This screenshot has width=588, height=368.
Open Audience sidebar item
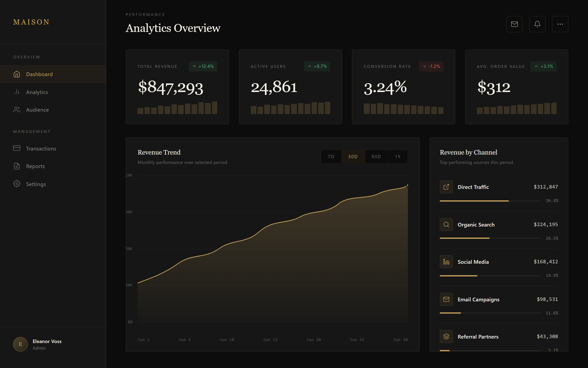[53, 110]
